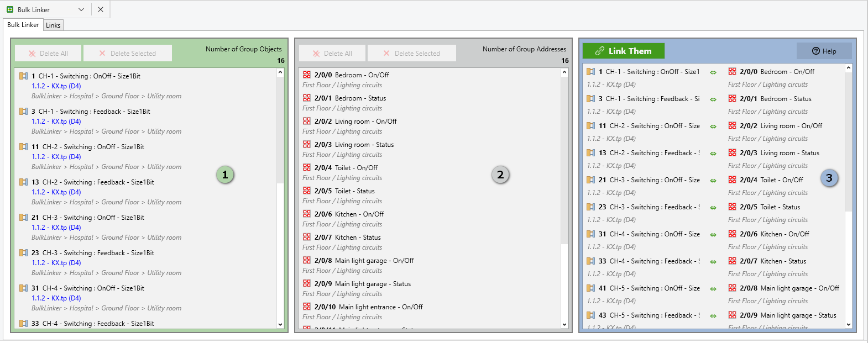Click group object icon for 31 CH-4 OnOff in left list
The width and height of the screenshot is (868, 343).
[23, 288]
